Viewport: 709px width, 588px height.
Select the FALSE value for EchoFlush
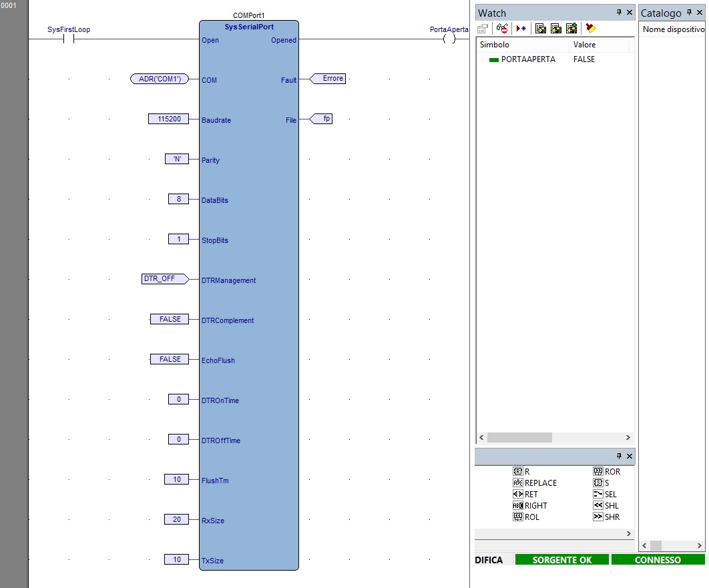pyautogui.click(x=170, y=359)
